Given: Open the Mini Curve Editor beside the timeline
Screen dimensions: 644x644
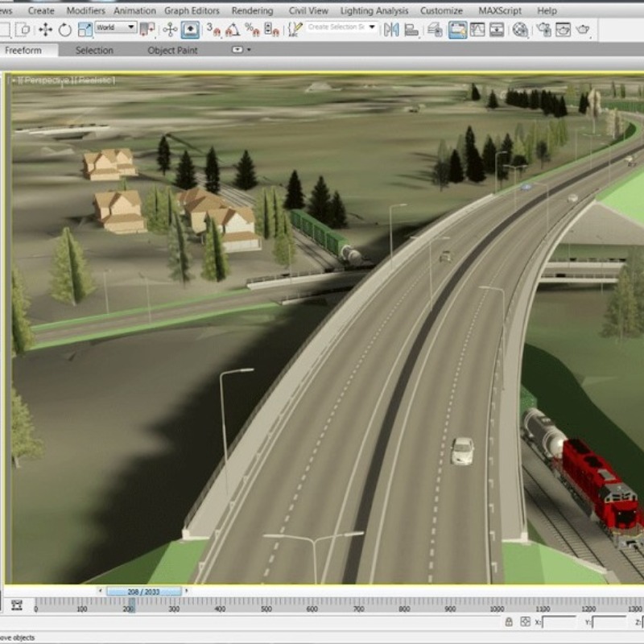Looking at the screenshot, I should pos(17,605).
